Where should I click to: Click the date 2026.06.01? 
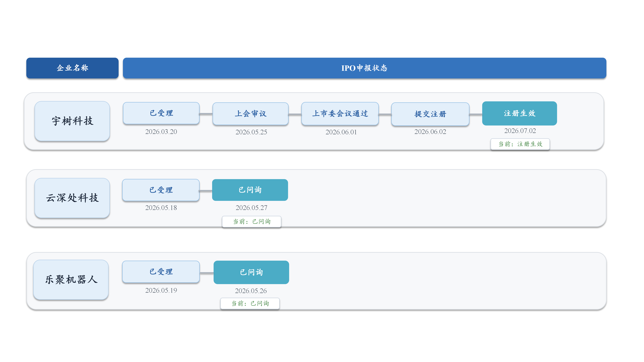[x=341, y=132]
